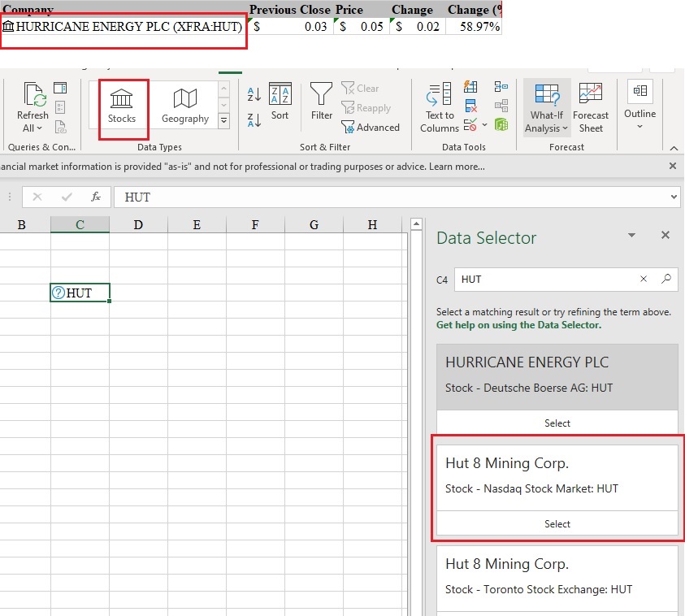The image size is (685, 616).
Task: Open Data Validation dropdown arrow
Action: coord(484,125)
